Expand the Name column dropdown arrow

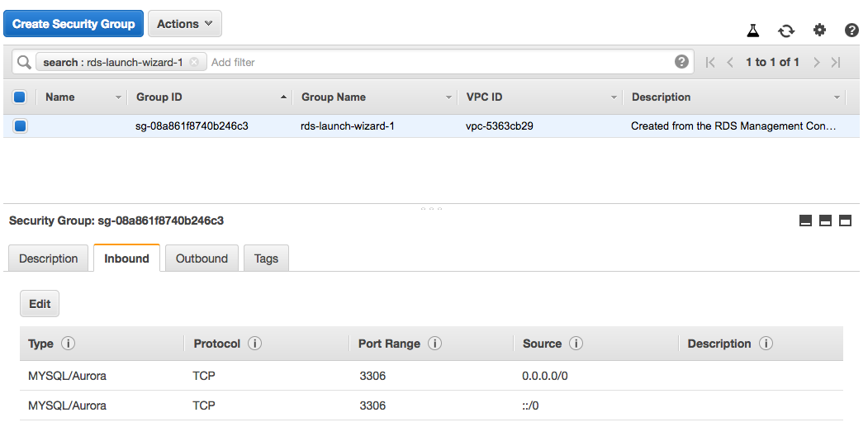coord(118,97)
